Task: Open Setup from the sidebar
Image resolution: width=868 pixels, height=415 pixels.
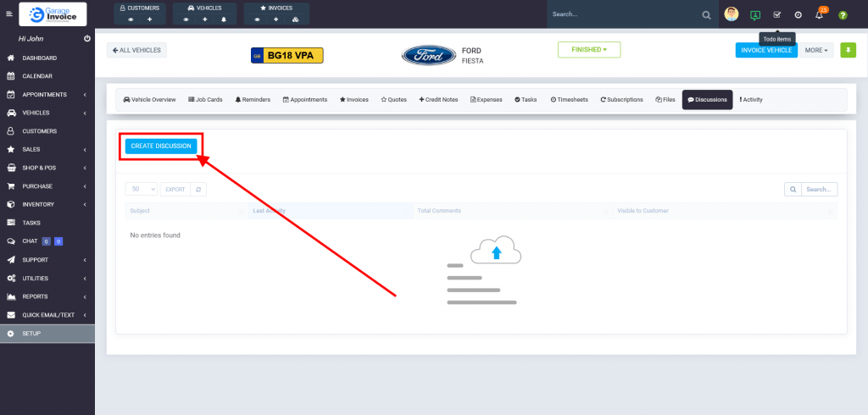Action: coord(47,333)
